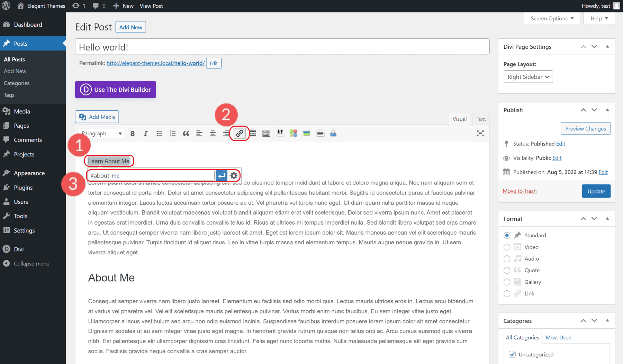Choose the Quote post format
Viewport: 623px width, 364px height.
point(507,270)
